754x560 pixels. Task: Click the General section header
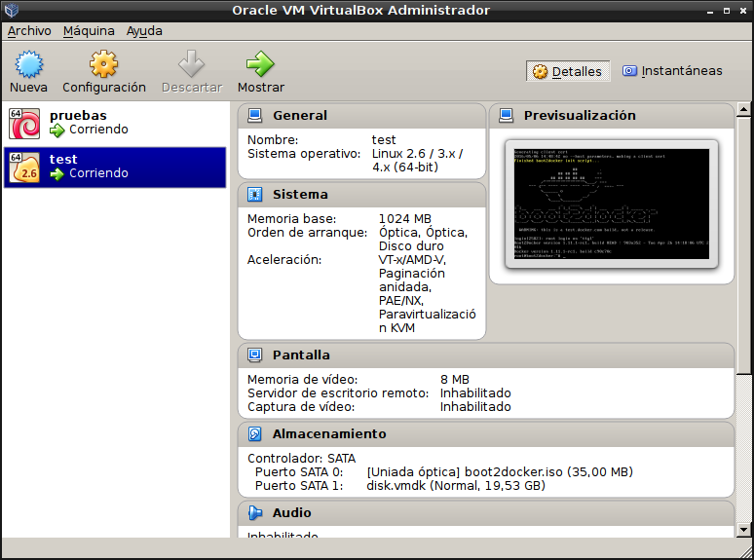300,116
